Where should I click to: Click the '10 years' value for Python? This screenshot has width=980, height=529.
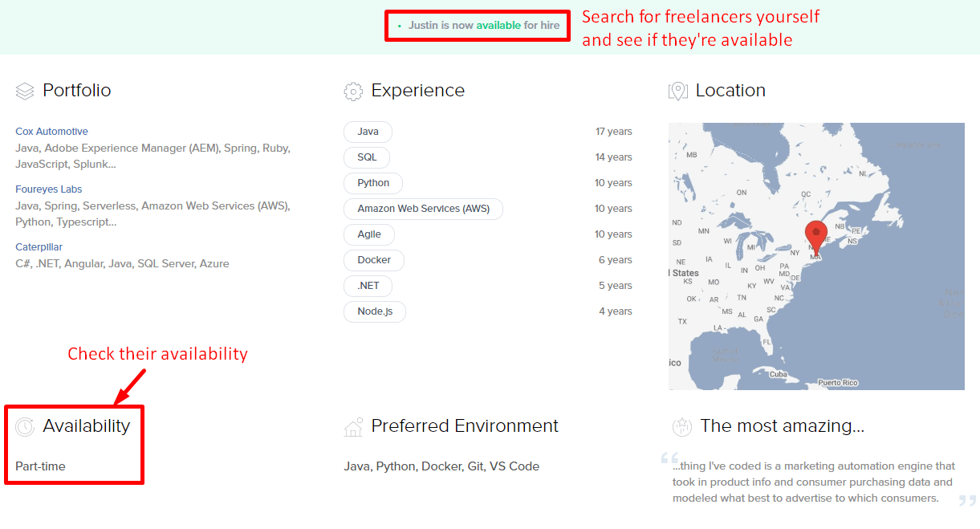pos(613,183)
